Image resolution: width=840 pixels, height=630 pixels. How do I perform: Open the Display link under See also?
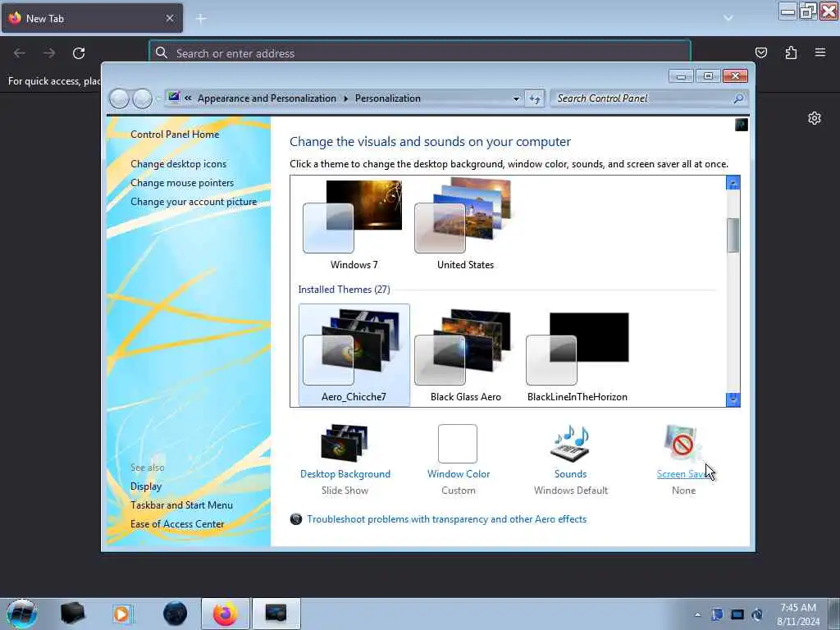pos(146,486)
